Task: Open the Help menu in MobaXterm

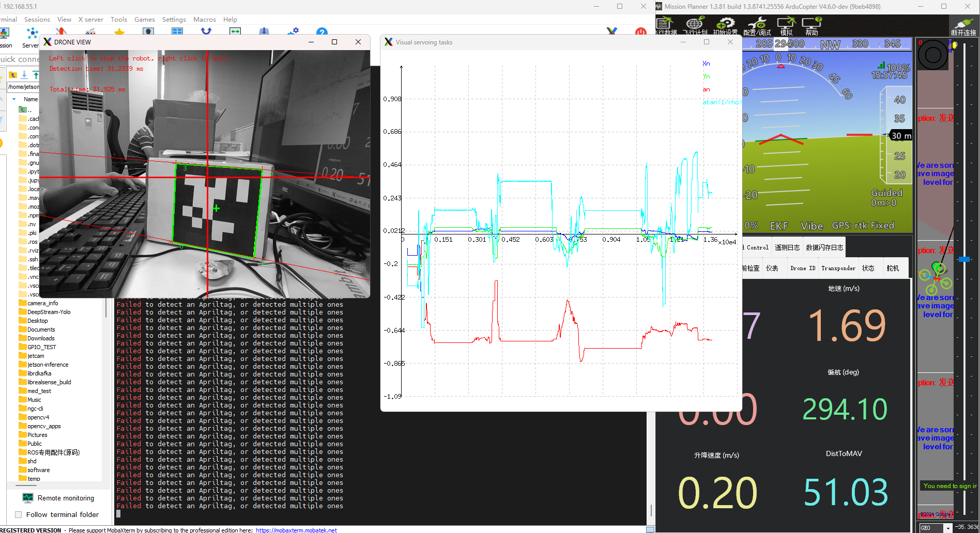Action: click(x=231, y=20)
